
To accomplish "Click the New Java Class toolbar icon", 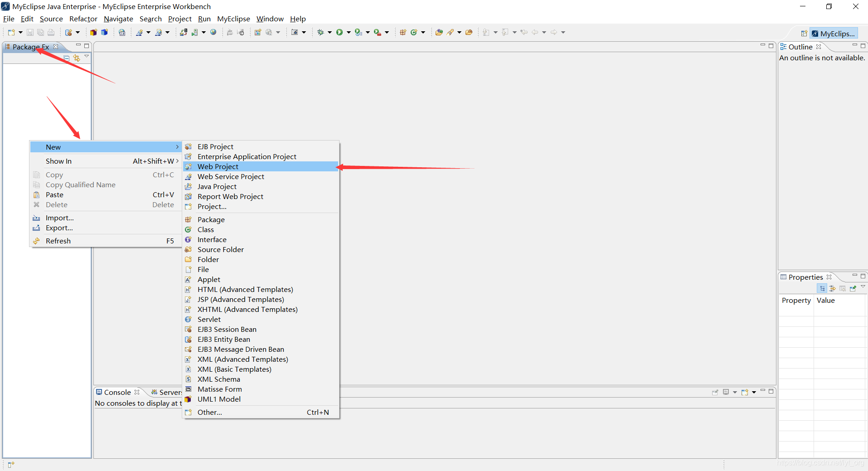I will point(414,32).
